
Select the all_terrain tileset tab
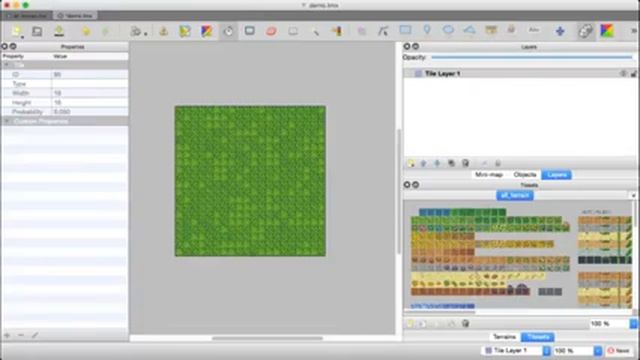[x=515, y=196]
